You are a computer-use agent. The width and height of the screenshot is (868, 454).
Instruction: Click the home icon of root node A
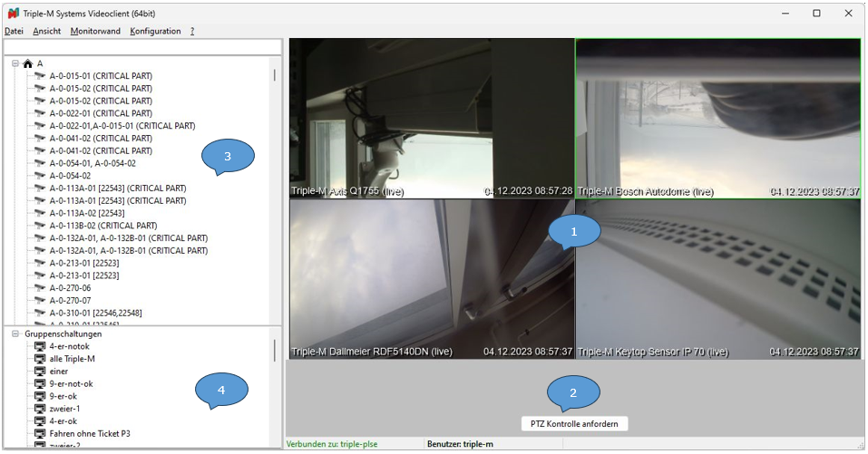pos(27,63)
